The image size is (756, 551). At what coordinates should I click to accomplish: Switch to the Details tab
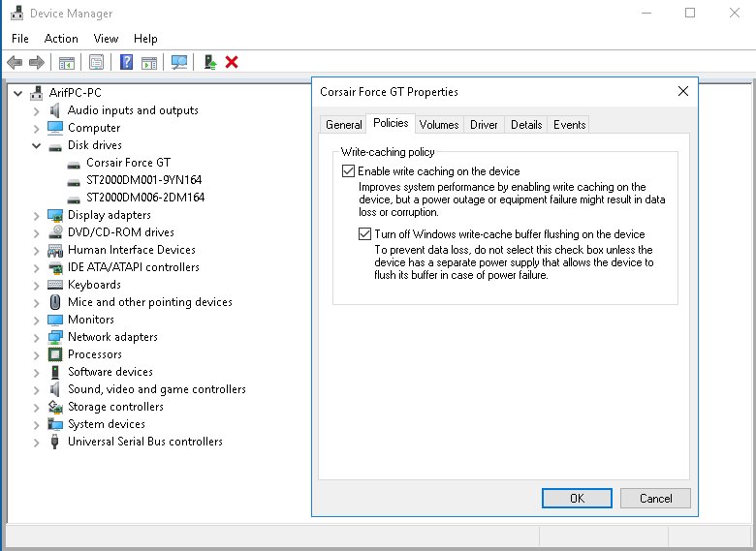click(x=526, y=125)
